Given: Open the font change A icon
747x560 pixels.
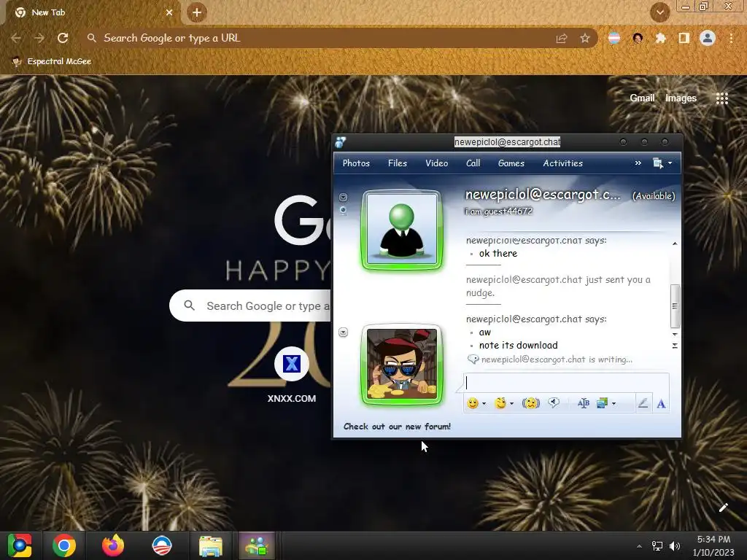Looking at the screenshot, I should tap(661, 404).
